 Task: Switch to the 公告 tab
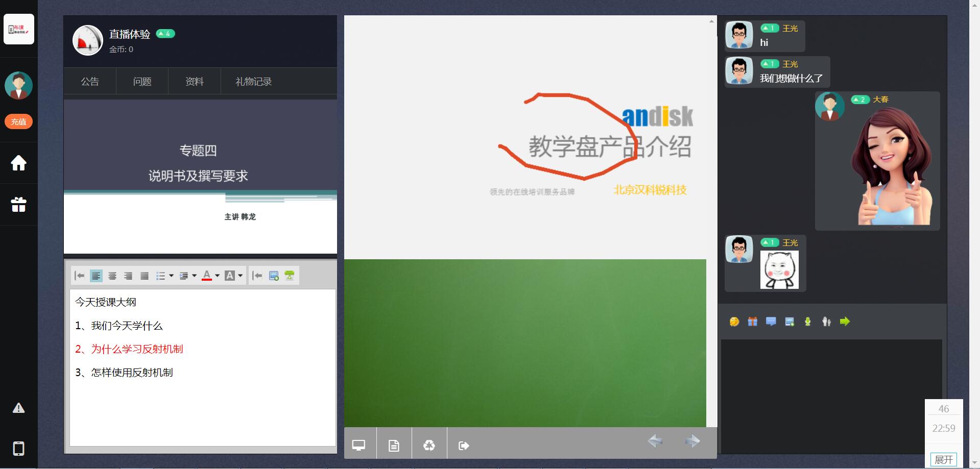90,82
